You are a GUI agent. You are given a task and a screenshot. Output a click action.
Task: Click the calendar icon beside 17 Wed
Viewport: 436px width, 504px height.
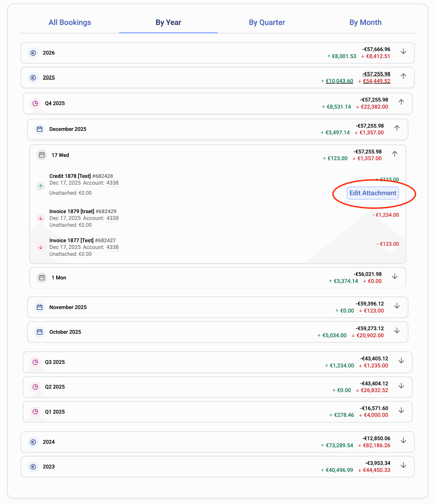42,155
